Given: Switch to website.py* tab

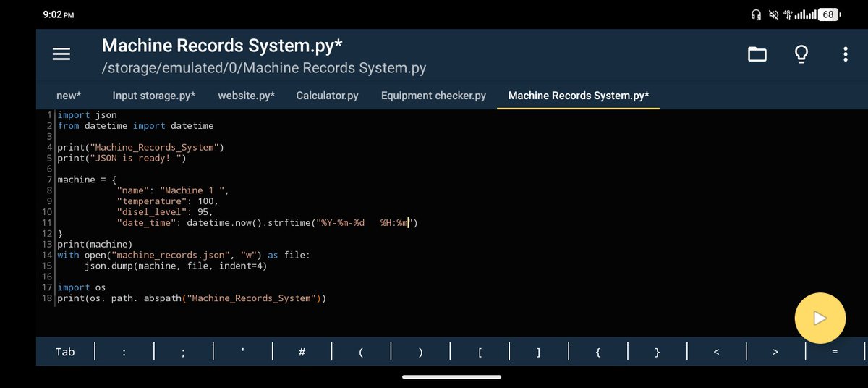Looking at the screenshot, I should (x=247, y=96).
